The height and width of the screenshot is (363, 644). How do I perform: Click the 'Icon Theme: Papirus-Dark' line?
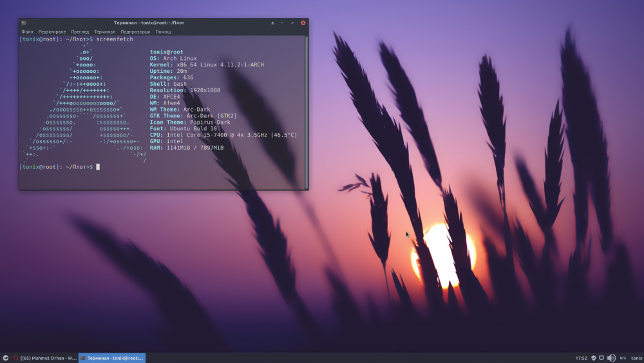tap(190, 122)
